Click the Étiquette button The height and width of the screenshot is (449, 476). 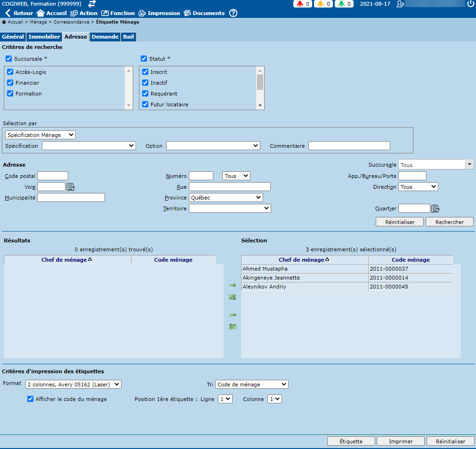pyautogui.click(x=351, y=441)
